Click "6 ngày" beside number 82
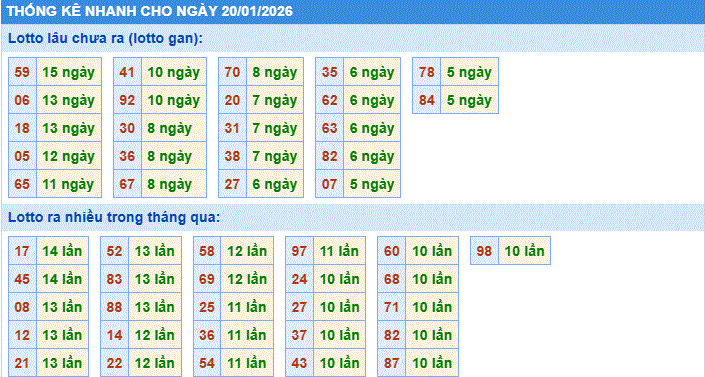Screen dimensions: 705x377 372,156
